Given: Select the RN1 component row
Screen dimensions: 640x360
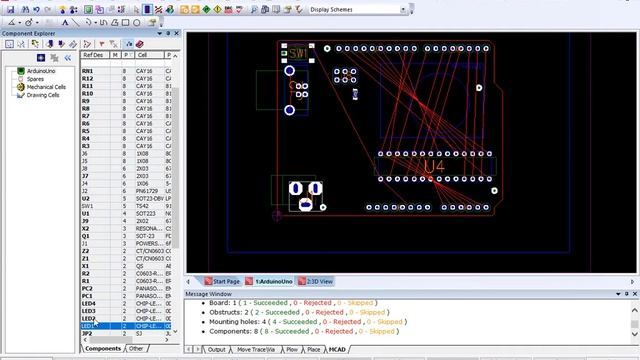Looking at the screenshot, I should (x=126, y=71).
